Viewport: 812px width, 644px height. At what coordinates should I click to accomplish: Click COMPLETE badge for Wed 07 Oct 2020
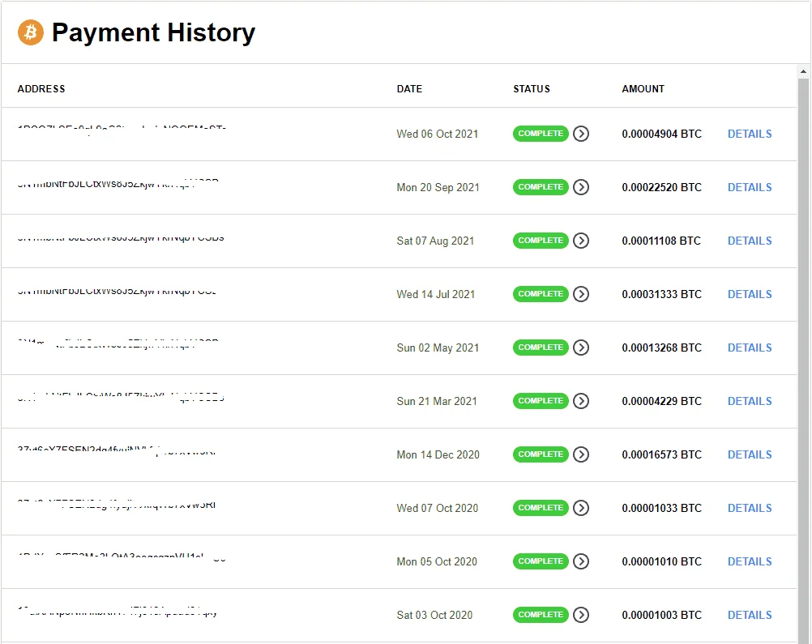pos(541,508)
